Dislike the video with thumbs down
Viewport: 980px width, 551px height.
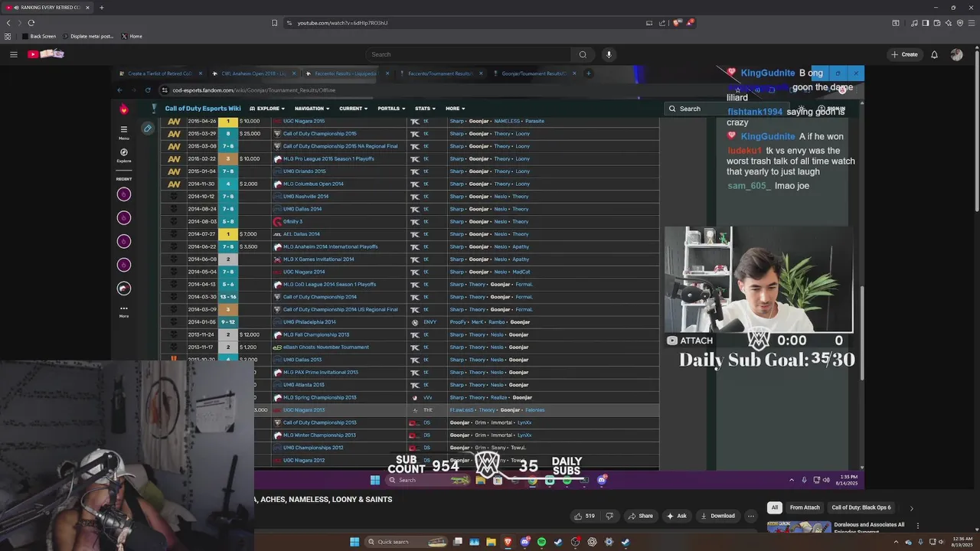pos(609,516)
